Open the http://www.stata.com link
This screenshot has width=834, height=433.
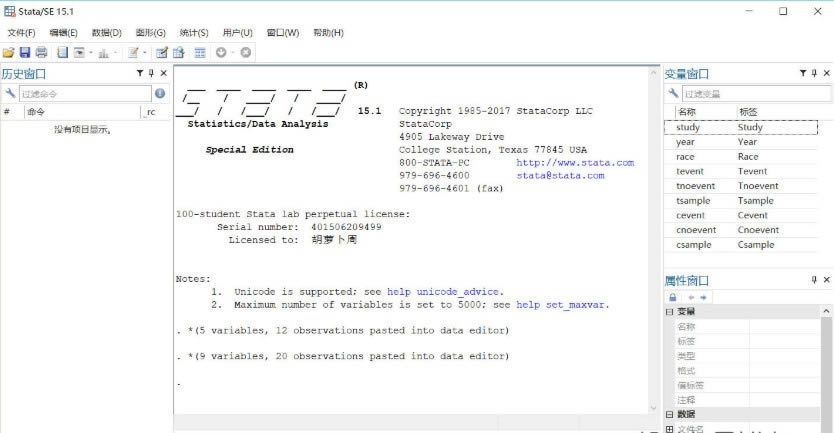coord(575,163)
